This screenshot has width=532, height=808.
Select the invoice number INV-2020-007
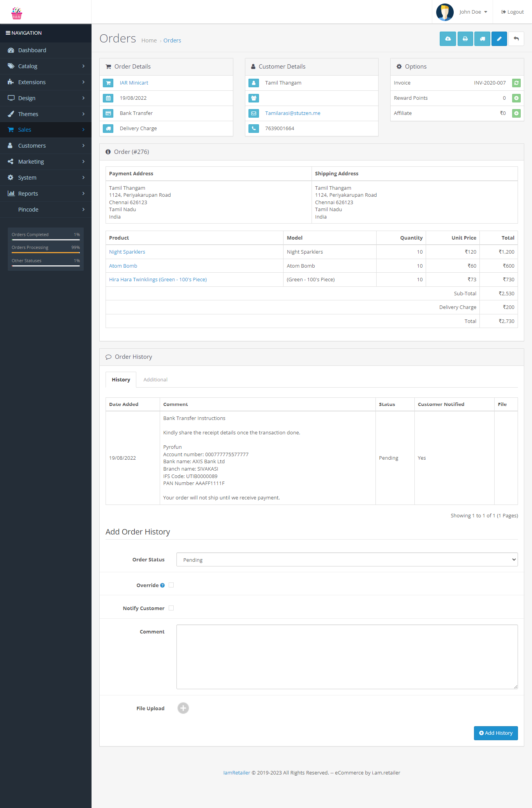click(490, 83)
